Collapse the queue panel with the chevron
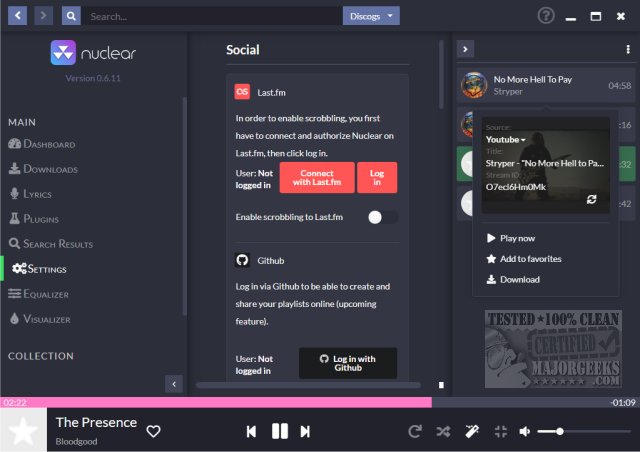 pyautogui.click(x=465, y=49)
